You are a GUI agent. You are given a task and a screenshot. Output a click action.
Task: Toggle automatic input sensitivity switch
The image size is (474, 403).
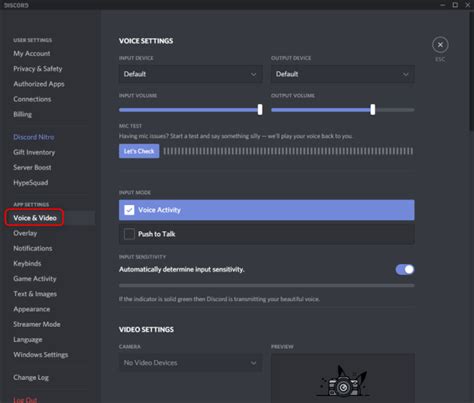pyautogui.click(x=405, y=269)
